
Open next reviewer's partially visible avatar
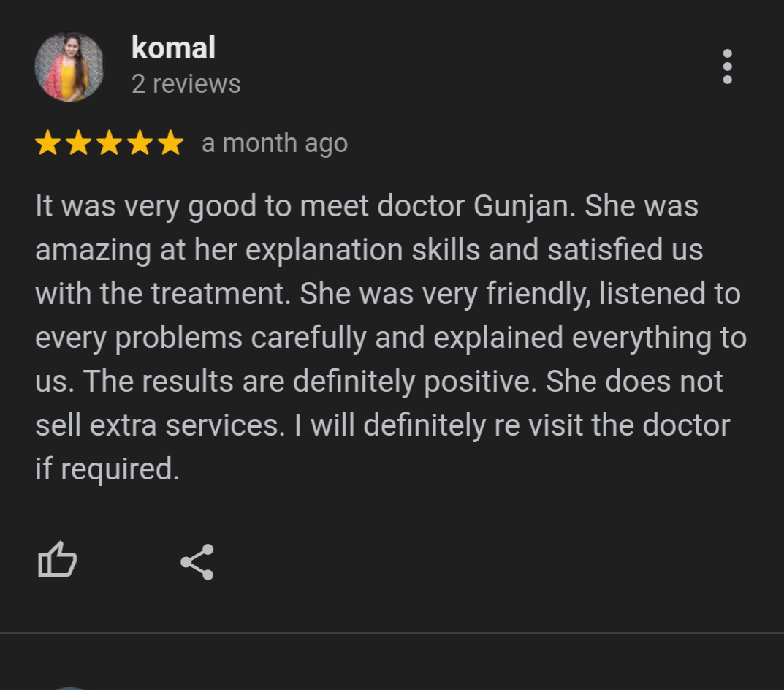pos(69,689)
